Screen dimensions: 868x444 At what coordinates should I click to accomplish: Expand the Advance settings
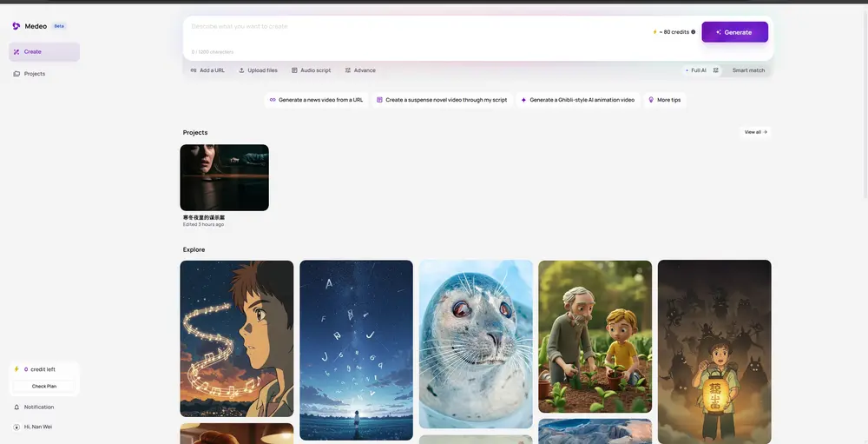(360, 70)
